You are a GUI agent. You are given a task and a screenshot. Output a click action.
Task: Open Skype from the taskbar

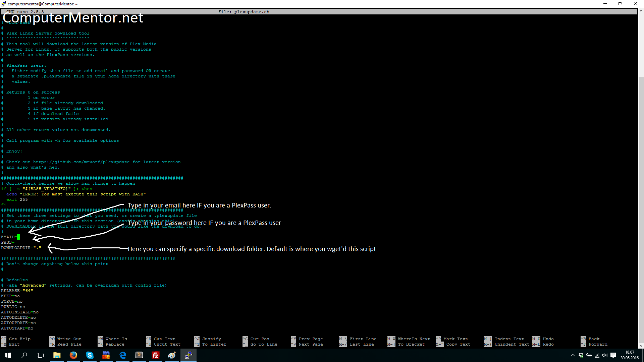pos(90,355)
